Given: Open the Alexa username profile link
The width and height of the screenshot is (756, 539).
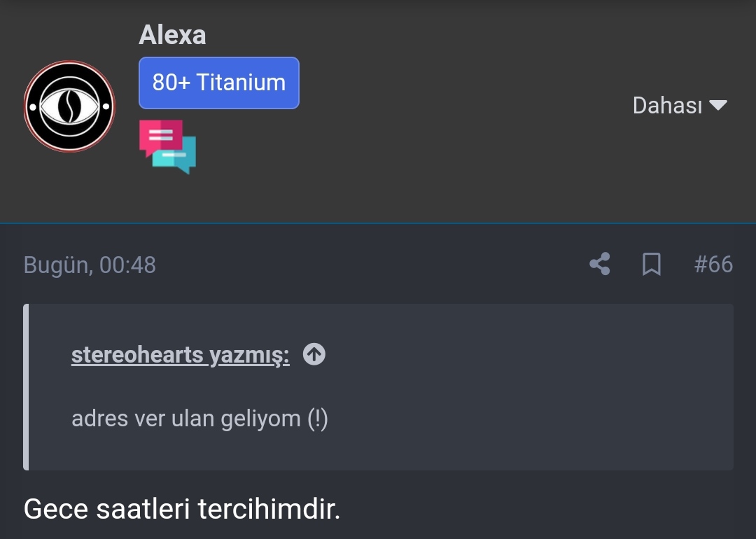Looking at the screenshot, I should tap(172, 35).
